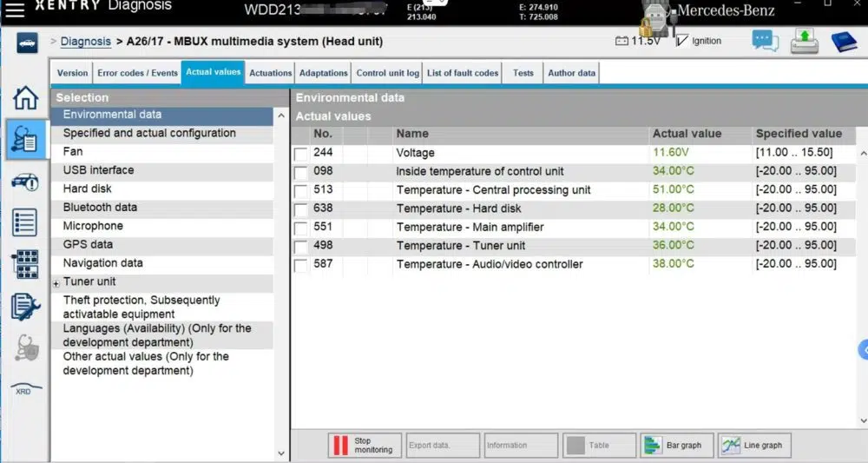Select Theft protection, Subsequently activatable equipment
Image resolution: width=868 pixels, height=463 pixels.
(x=162, y=307)
